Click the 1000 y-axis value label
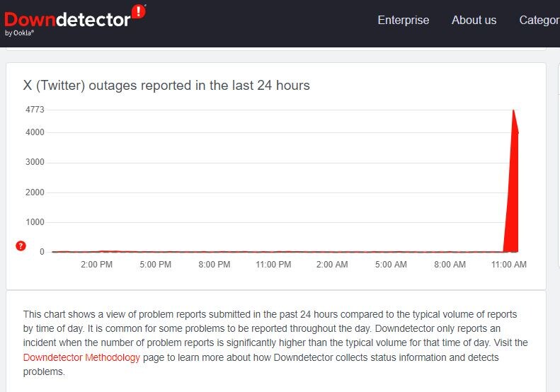Viewport: 560px width, 392px height. [35, 222]
